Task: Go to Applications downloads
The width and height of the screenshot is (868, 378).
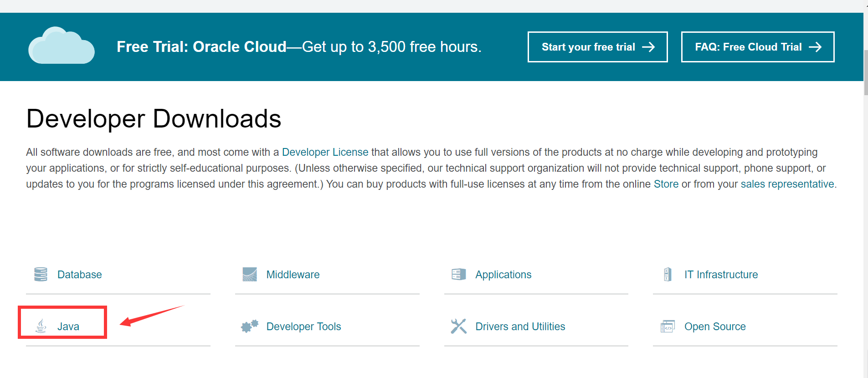Action: point(503,275)
